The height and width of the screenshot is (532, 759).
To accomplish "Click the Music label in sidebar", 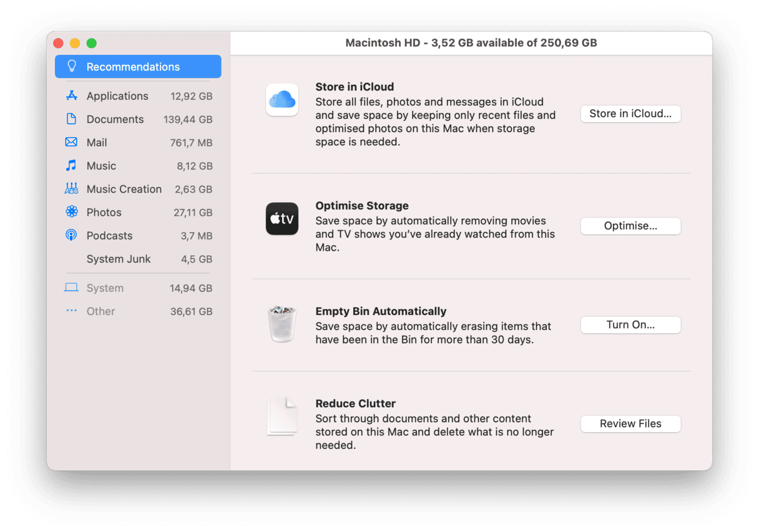I will pyautogui.click(x=101, y=166).
